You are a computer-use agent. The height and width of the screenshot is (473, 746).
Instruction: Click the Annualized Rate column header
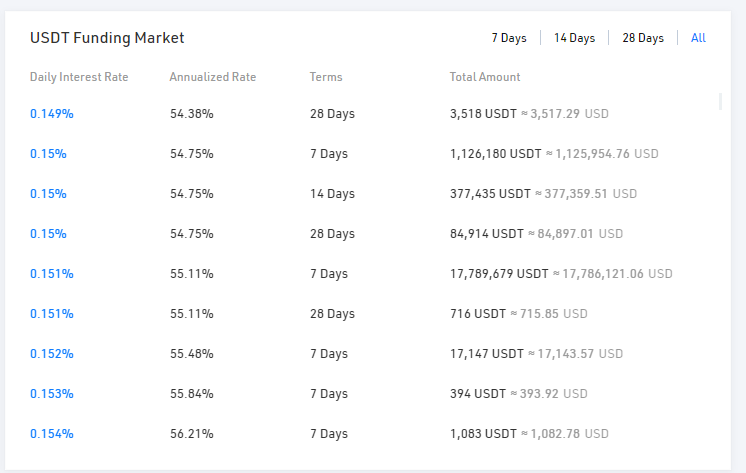[x=213, y=77]
